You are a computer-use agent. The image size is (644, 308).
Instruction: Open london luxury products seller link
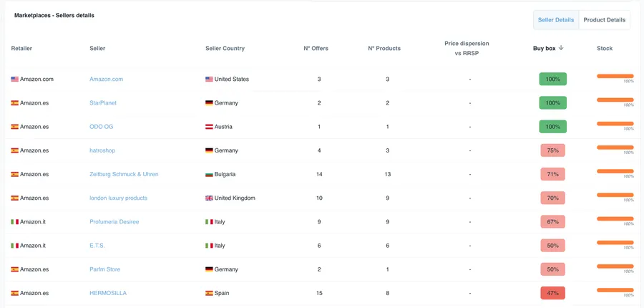118,198
